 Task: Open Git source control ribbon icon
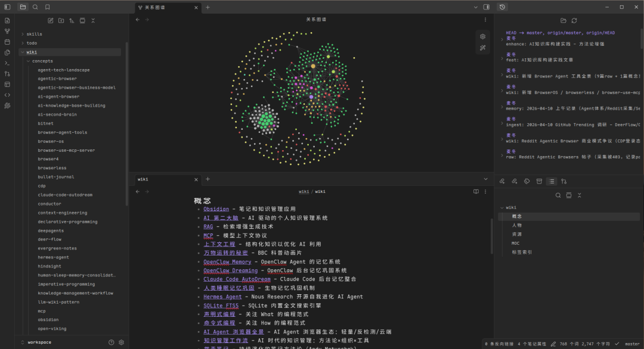[7, 74]
